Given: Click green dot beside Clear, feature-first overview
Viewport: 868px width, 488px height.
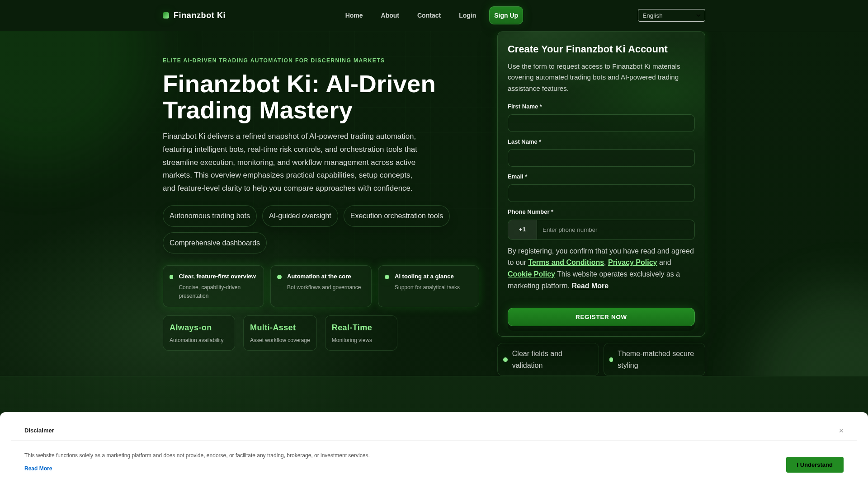Looking at the screenshot, I should click(x=171, y=277).
